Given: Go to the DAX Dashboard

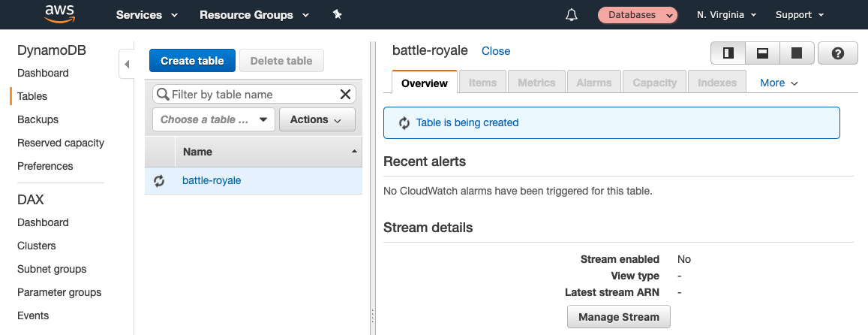Looking at the screenshot, I should pyautogui.click(x=44, y=222).
